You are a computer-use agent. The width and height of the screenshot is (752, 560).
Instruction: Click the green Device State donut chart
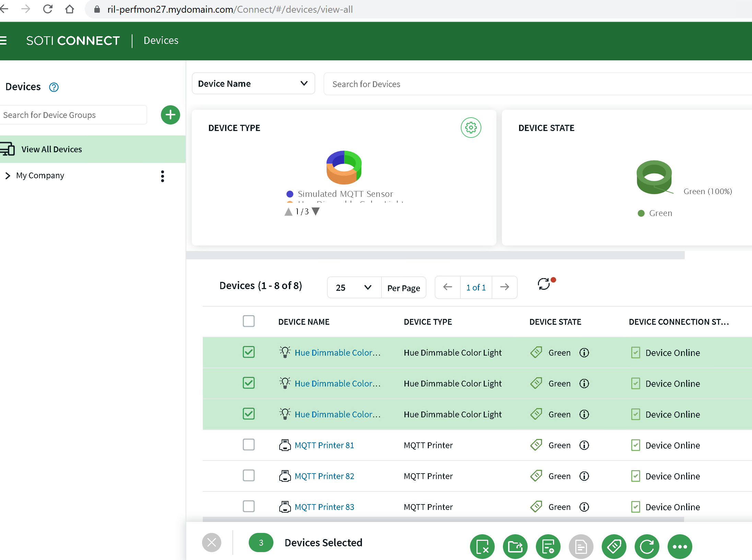click(x=654, y=177)
